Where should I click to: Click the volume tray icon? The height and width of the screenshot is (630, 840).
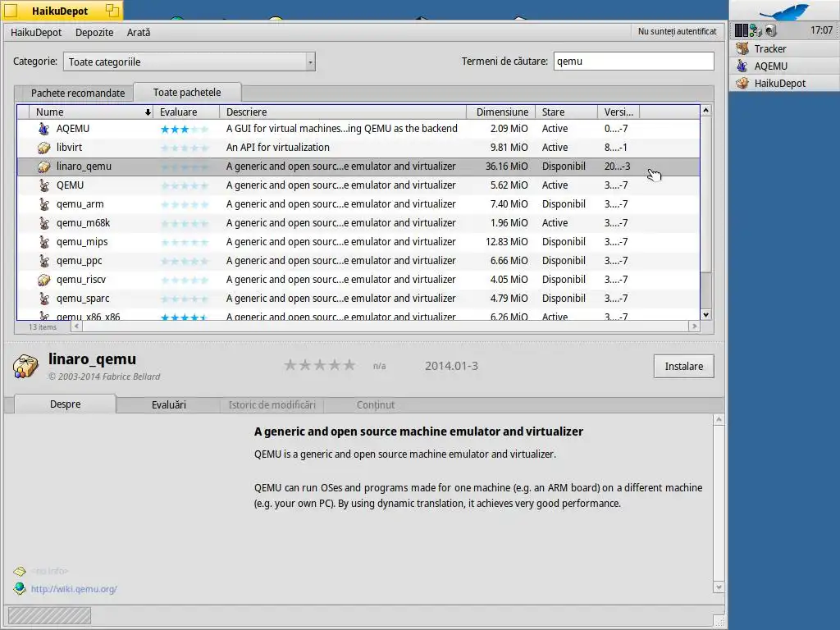tap(770, 30)
